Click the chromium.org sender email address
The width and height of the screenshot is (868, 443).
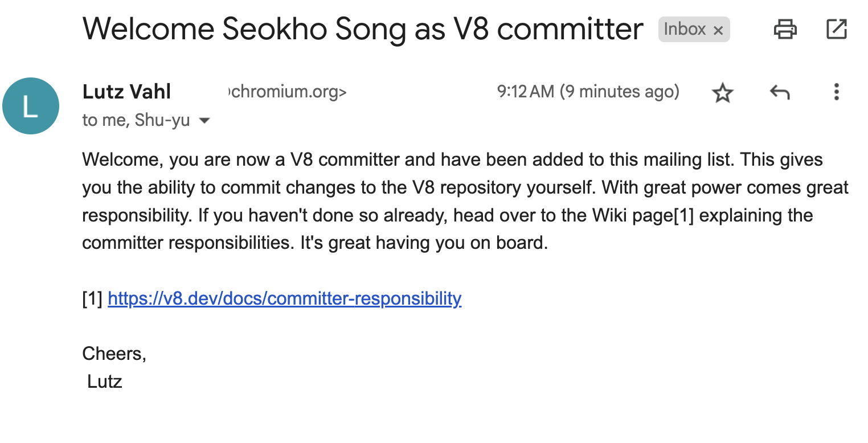click(x=287, y=92)
